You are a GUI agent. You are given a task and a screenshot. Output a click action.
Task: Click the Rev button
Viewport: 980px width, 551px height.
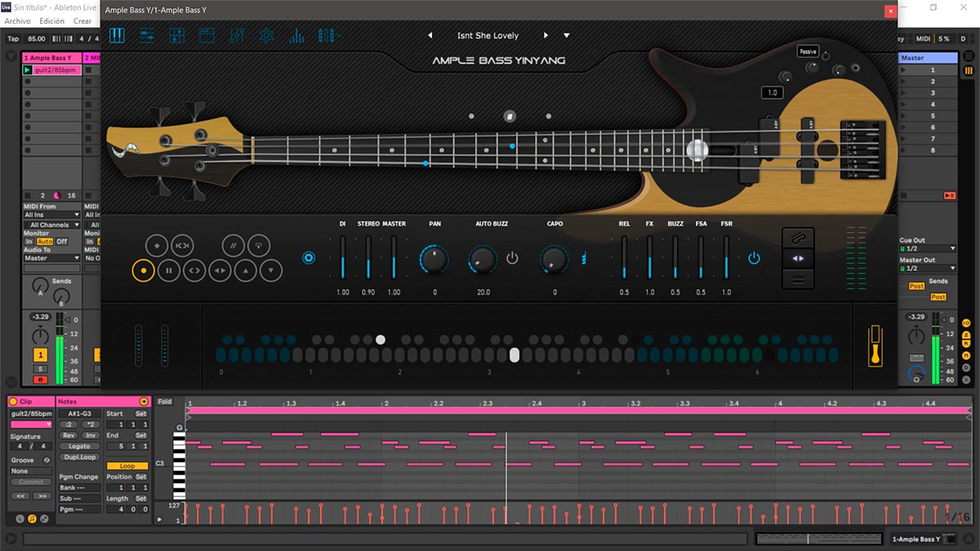(x=69, y=435)
